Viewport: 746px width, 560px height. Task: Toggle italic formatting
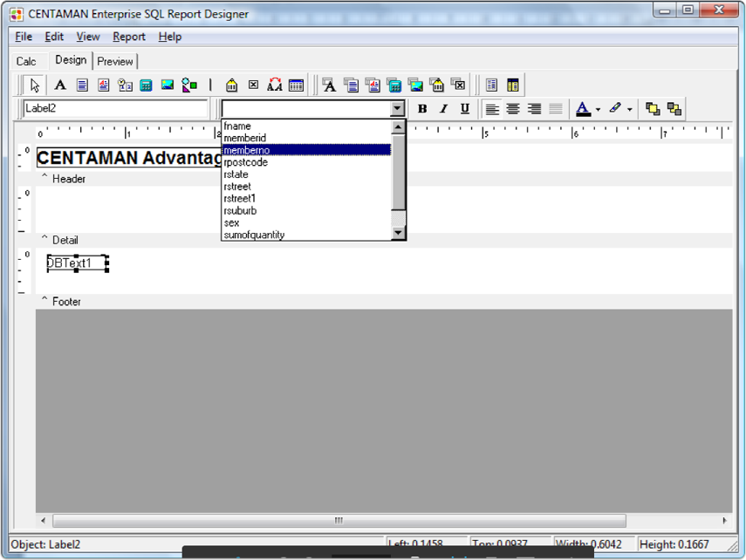pyautogui.click(x=443, y=108)
